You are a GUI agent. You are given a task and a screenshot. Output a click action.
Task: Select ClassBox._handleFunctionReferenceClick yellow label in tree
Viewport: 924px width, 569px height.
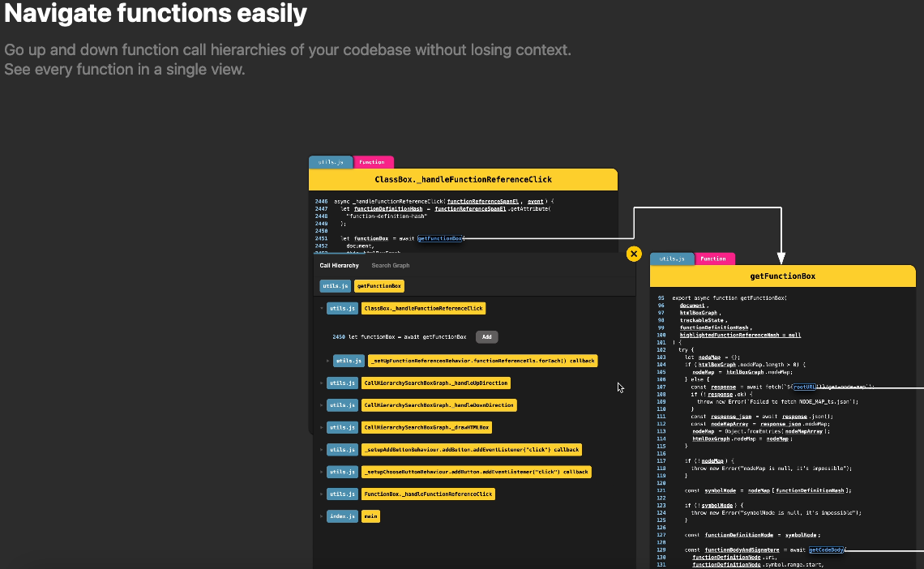[423, 308]
